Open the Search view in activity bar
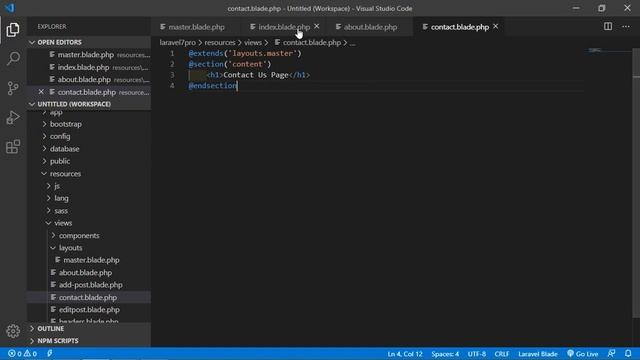 pyautogui.click(x=13, y=59)
